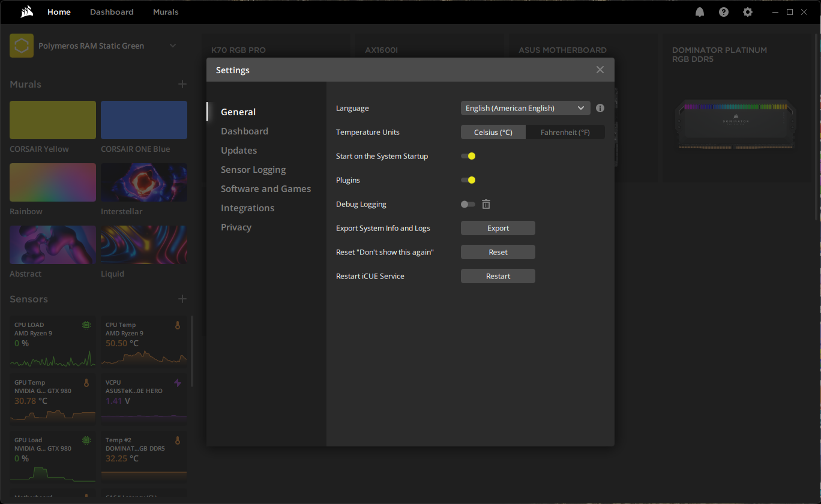Viewport: 821px width, 504px height.
Task: Click the Restart iCUE Service button
Action: [498, 276]
